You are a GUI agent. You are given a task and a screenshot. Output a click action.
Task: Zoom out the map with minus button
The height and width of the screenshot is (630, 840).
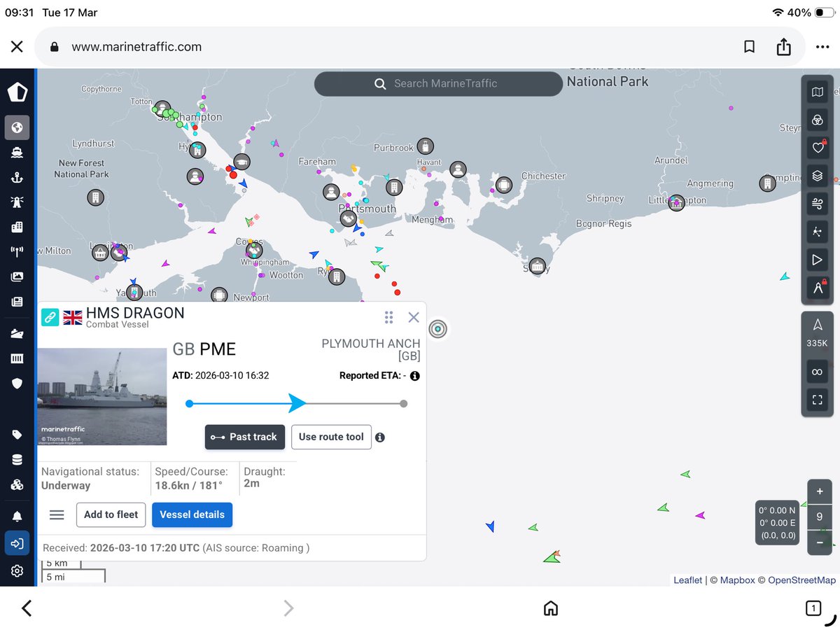pos(820,542)
